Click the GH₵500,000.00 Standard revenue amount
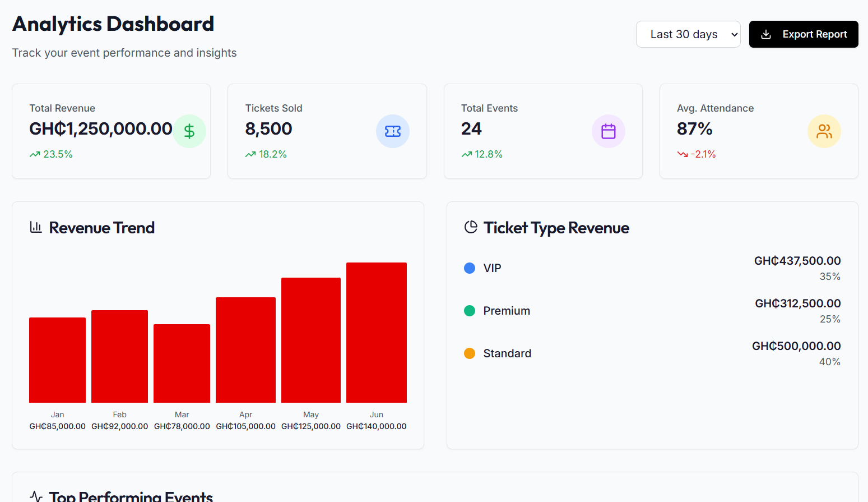This screenshot has width=868, height=502. point(796,346)
